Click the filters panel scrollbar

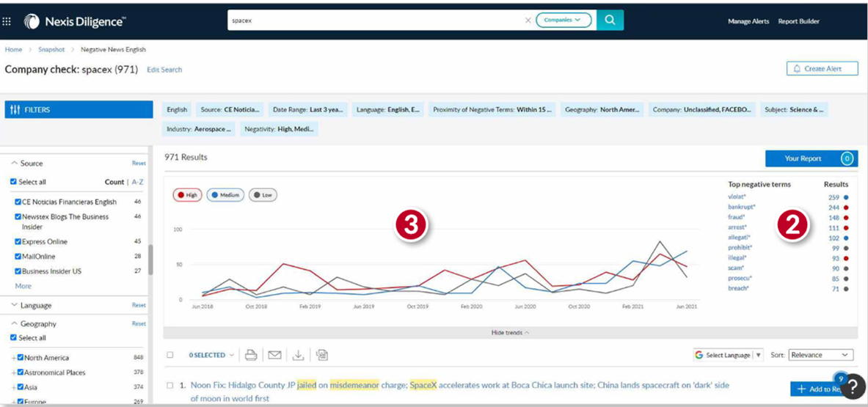[150, 260]
